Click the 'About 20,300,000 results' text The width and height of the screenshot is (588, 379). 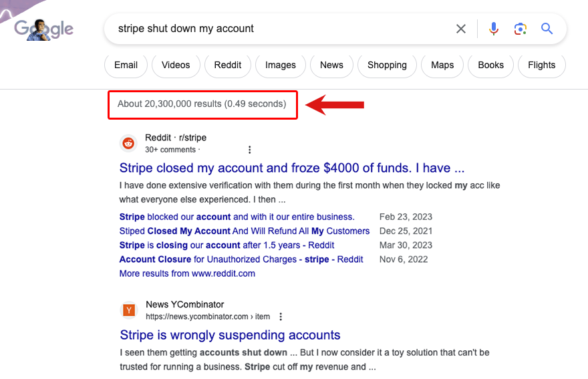tap(202, 104)
